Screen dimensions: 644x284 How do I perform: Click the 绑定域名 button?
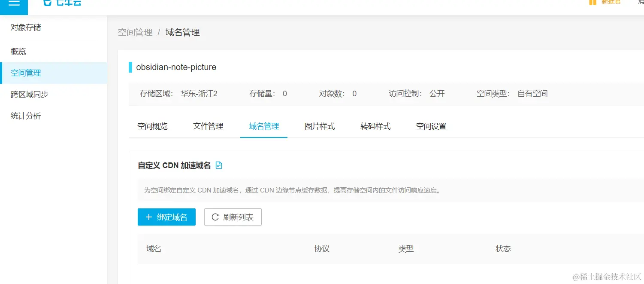[166, 217]
